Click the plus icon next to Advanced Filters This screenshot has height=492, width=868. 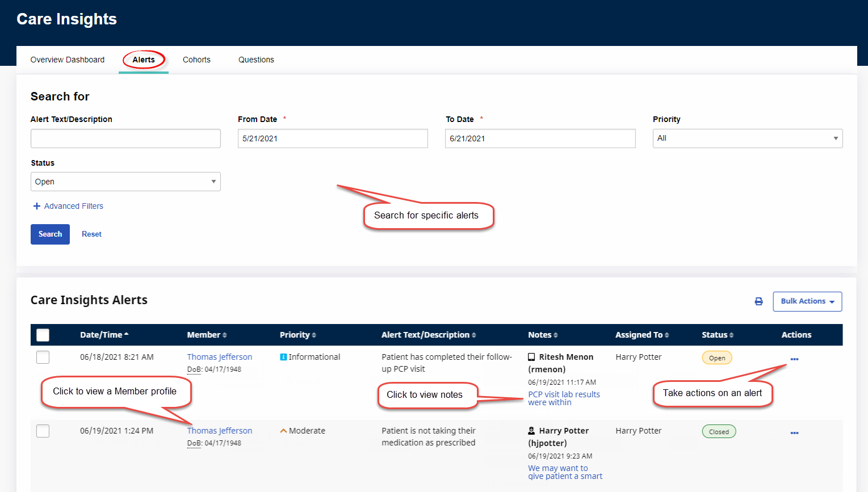pyautogui.click(x=36, y=206)
